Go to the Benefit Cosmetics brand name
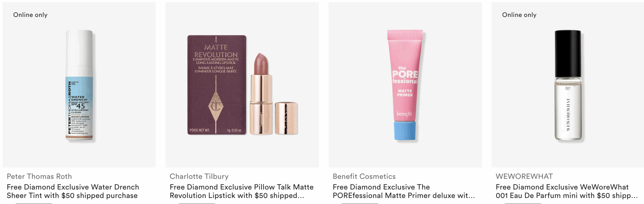This screenshot has height=204, width=644. pos(364,176)
